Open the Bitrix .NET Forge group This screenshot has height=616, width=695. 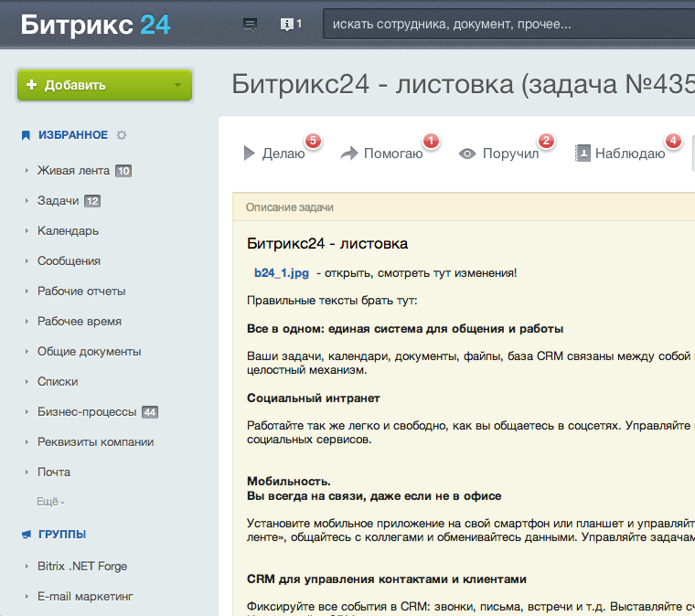(82, 567)
